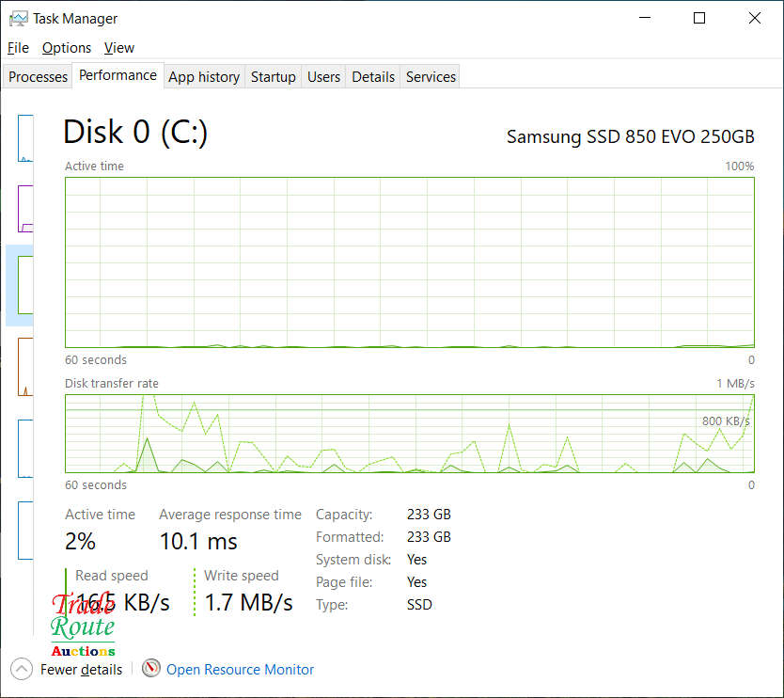Select the orange Ethernet thumbnail graph

(25, 366)
